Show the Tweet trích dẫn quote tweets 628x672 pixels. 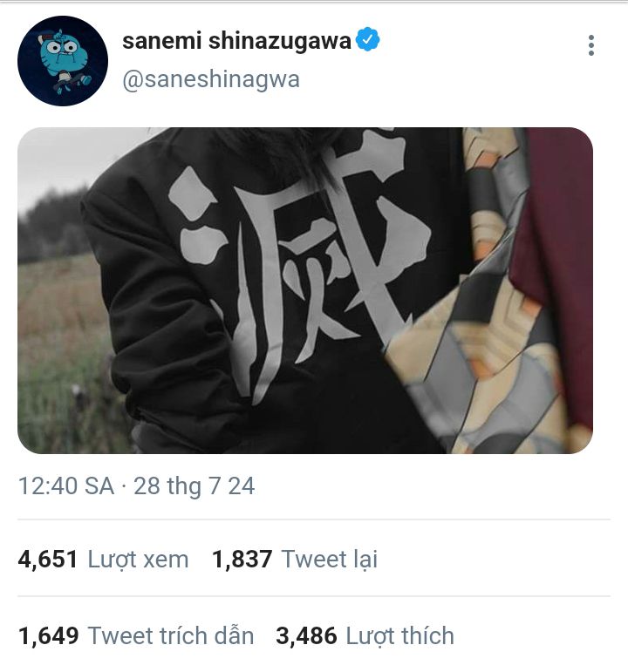pyautogui.click(x=171, y=635)
